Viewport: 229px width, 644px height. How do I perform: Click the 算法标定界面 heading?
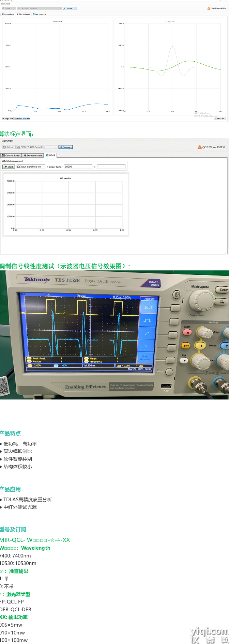click(17, 134)
